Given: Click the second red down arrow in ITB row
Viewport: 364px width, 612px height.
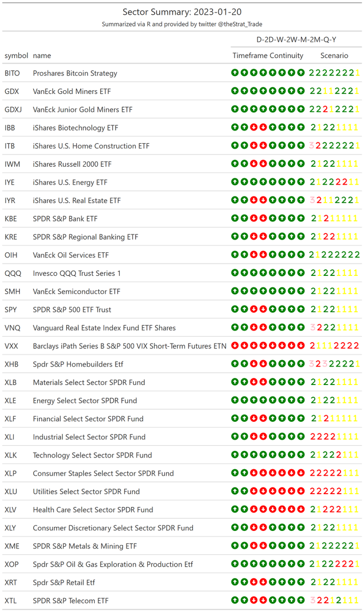Looking at the screenshot, I should click(x=263, y=146).
